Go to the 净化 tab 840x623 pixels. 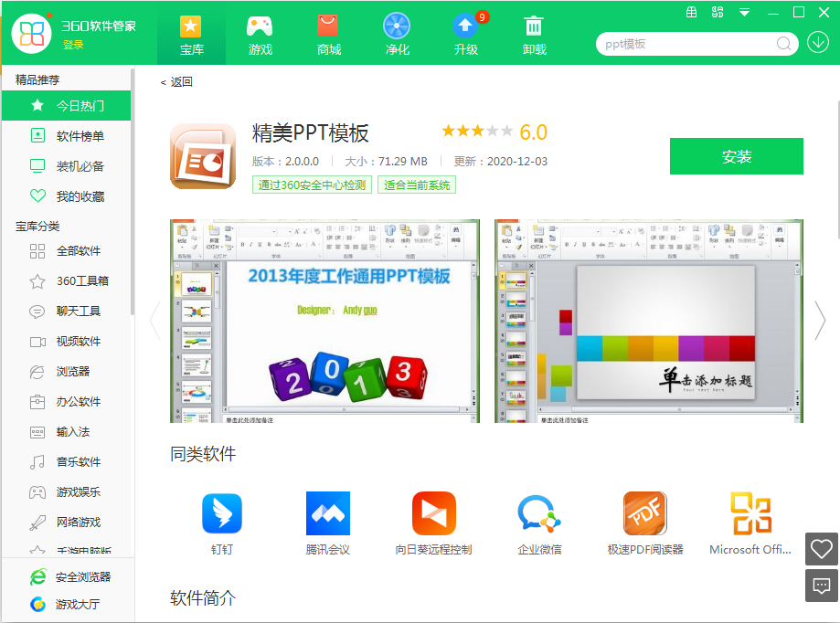(x=397, y=35)
